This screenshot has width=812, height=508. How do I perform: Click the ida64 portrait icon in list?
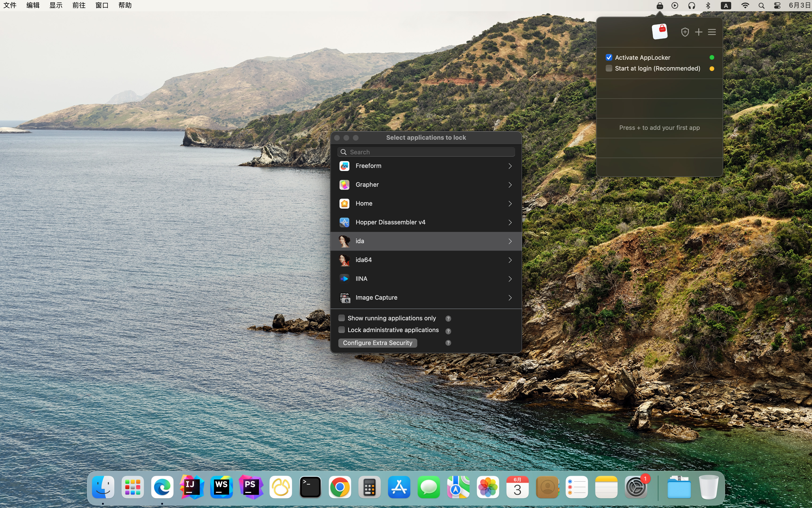tap(344, 260)
